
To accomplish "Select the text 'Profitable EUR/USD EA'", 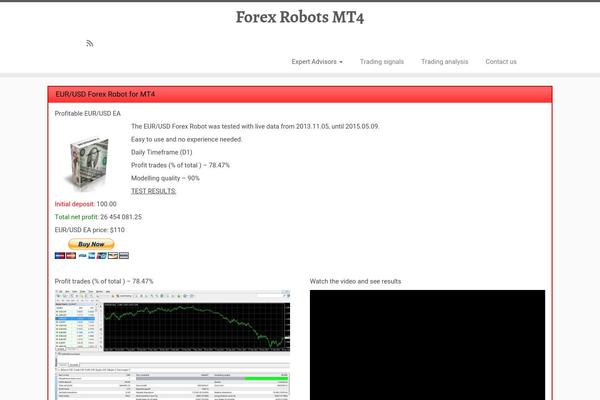I will (88, 113).
